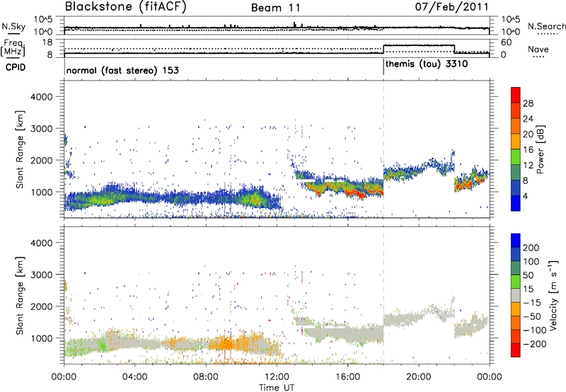
Task: Click the dashed CPID change line in power panel
Action: click(x=383, y=149)
